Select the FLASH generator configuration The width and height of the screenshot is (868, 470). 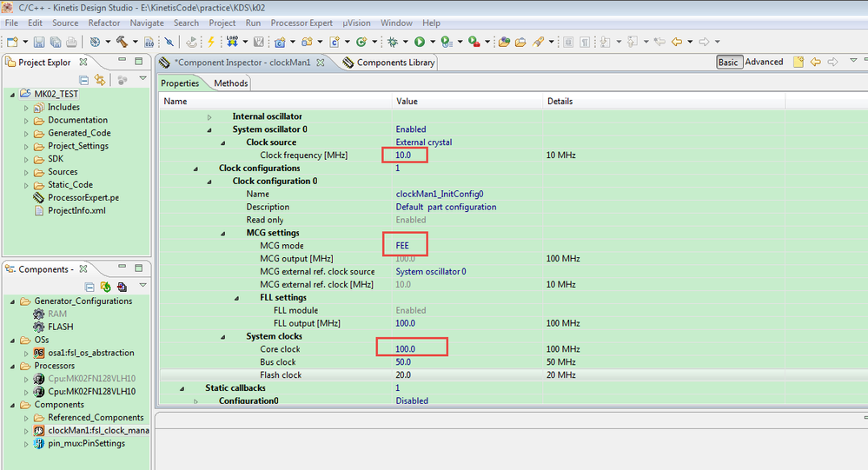pyautogui.click(x=60, y=327)
